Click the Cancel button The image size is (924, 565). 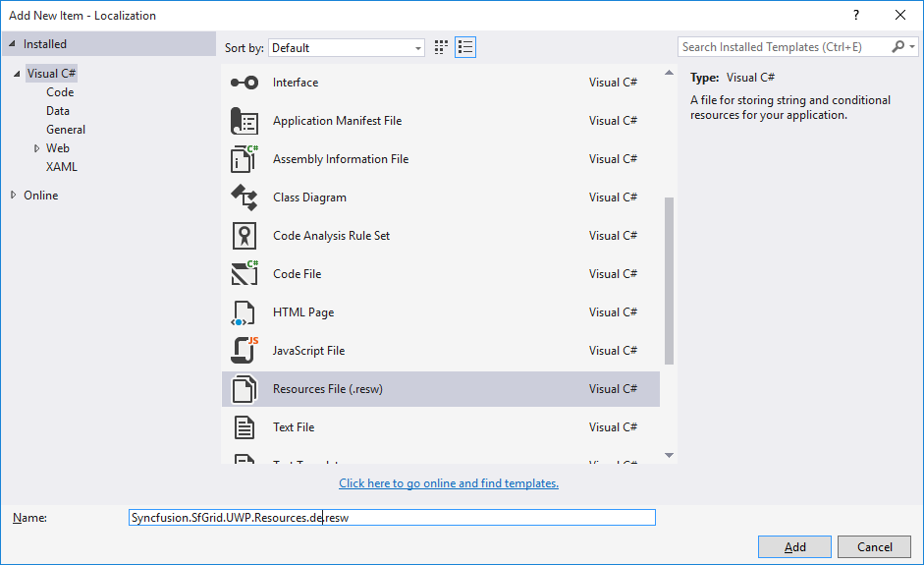tap(875, 546)
